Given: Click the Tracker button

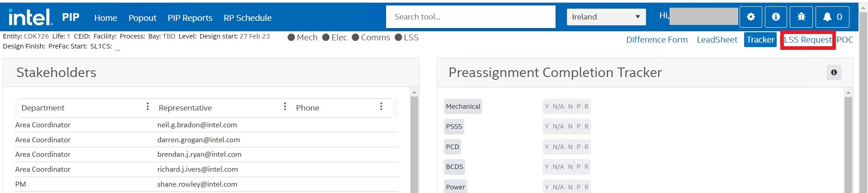Looking at the screenshot, I should (760, 40).
